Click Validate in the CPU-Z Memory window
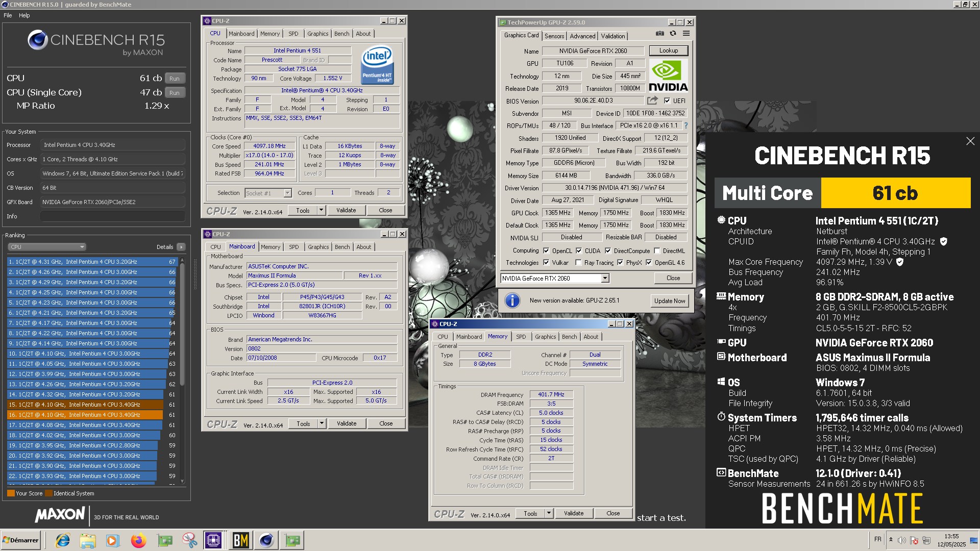Image resolution: width=980 pixels, height=551 pixels. [x=574, y=513]
